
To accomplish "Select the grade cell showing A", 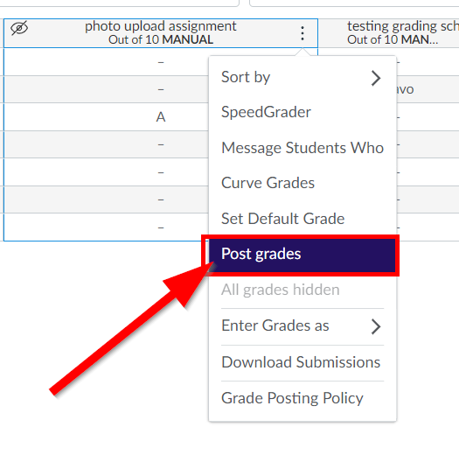I will 106,117.
